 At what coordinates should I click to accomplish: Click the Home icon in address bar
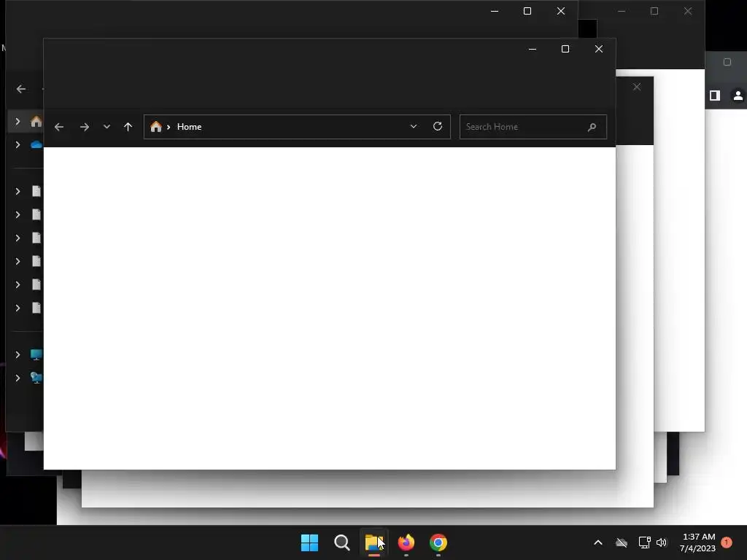click(156, 127)
